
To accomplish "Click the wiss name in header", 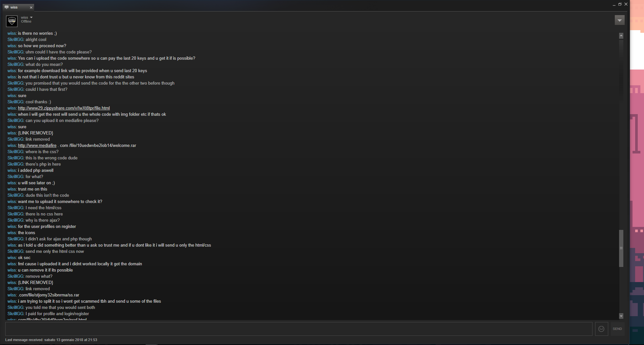I will [25, 18].
